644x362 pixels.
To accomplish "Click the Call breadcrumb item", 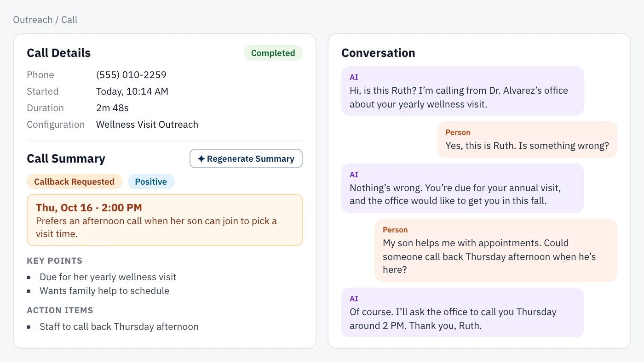I will click(69, 20).
